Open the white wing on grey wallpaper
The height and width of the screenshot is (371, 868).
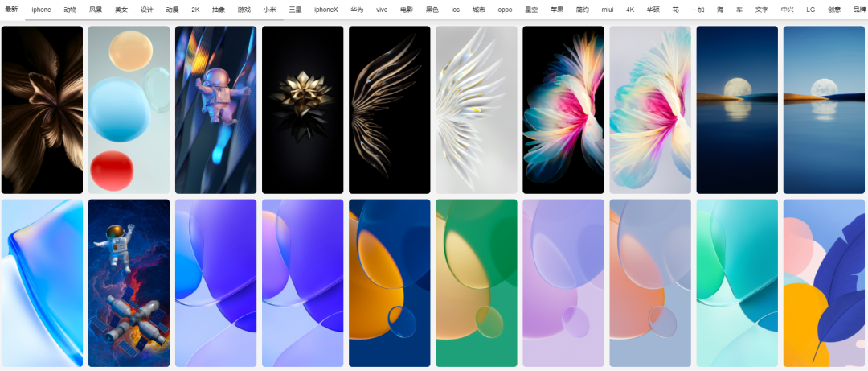(477, 109)
